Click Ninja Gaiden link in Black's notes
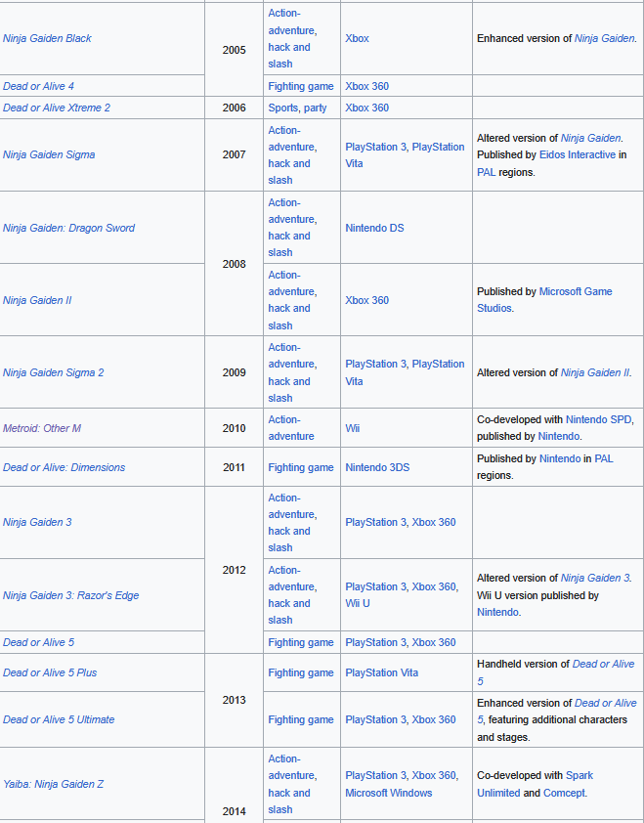The width and height of the screenshot is (644, 823). (x=605, y=38)
